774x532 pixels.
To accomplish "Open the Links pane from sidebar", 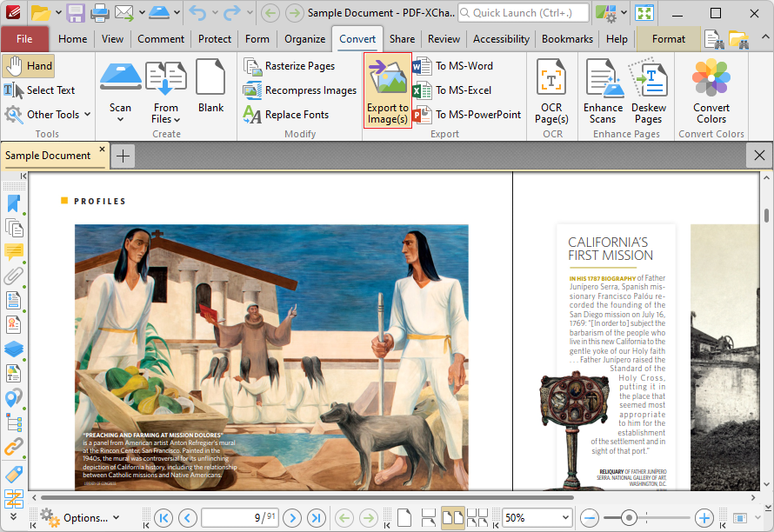I will [14, 447].
